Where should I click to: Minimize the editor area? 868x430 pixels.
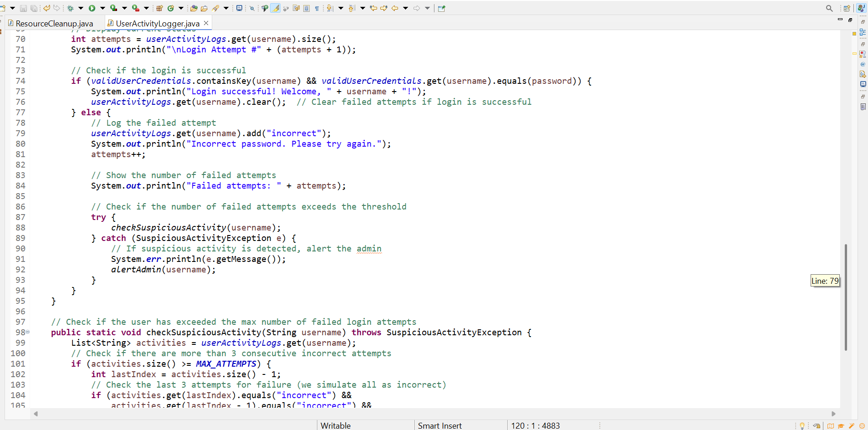click(840, 20)
